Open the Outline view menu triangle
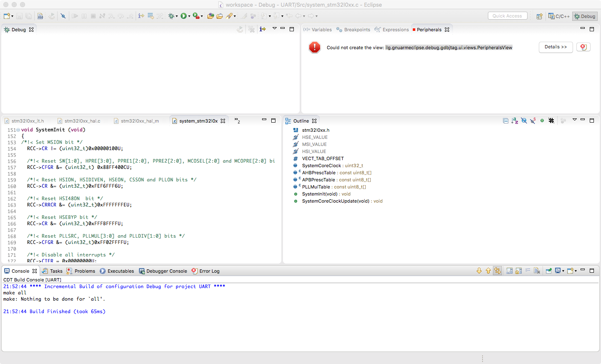The width and height of the screenshot is (601, 364). (574, 120)
